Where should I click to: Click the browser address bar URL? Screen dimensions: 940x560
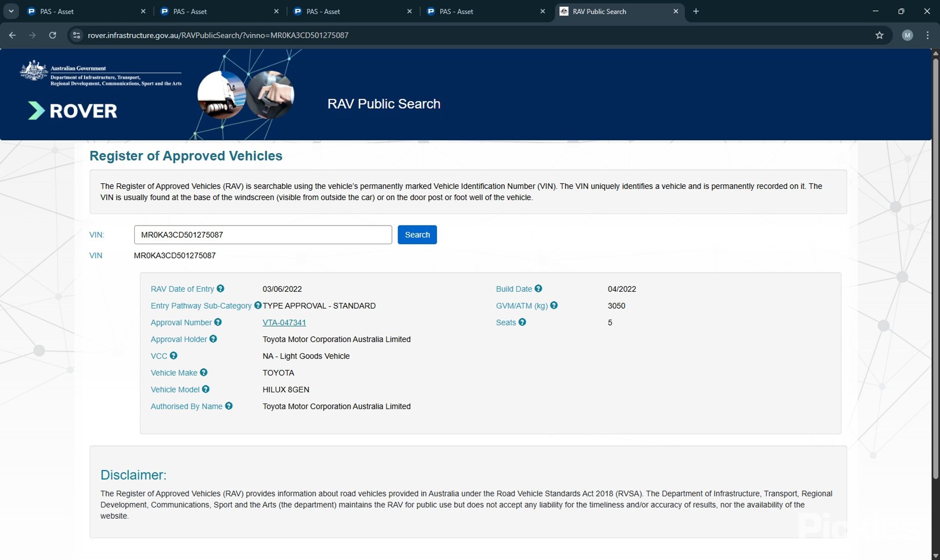(x=218, y=35)
